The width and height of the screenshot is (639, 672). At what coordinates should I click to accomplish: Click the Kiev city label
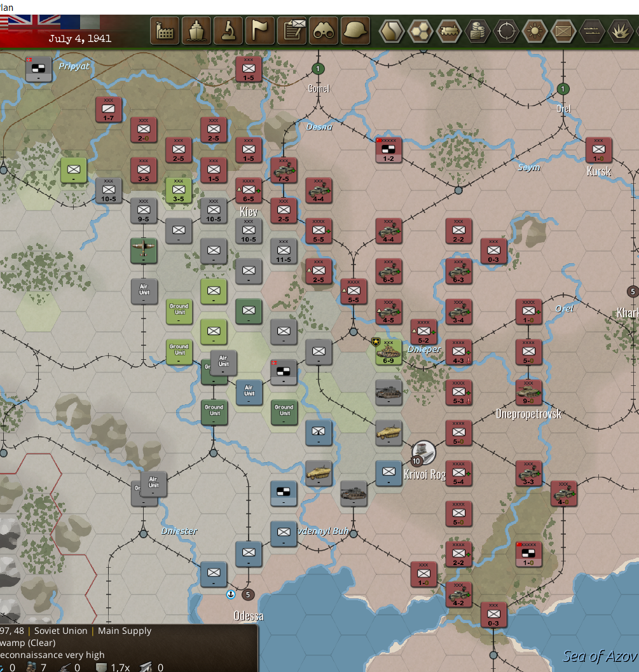click(249, 212)
